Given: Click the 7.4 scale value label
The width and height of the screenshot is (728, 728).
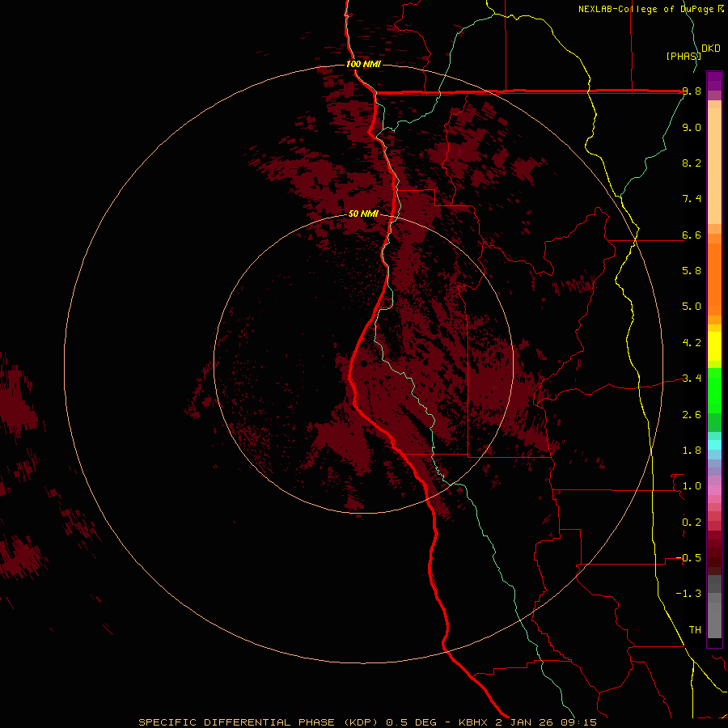Looking at the screenshot, I should [692, 199].
